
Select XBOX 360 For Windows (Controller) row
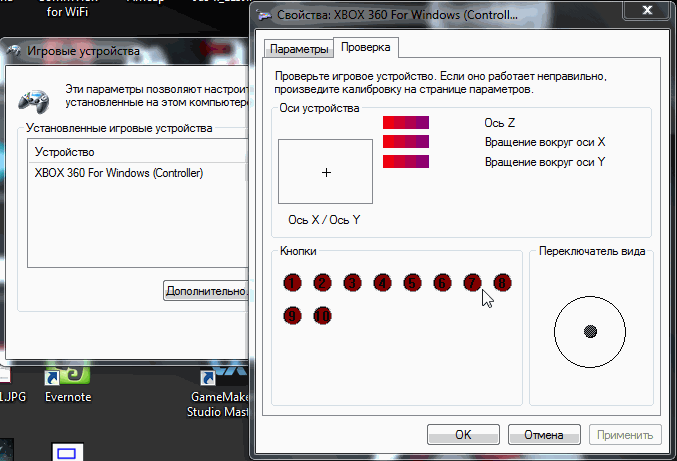(138, 173)
